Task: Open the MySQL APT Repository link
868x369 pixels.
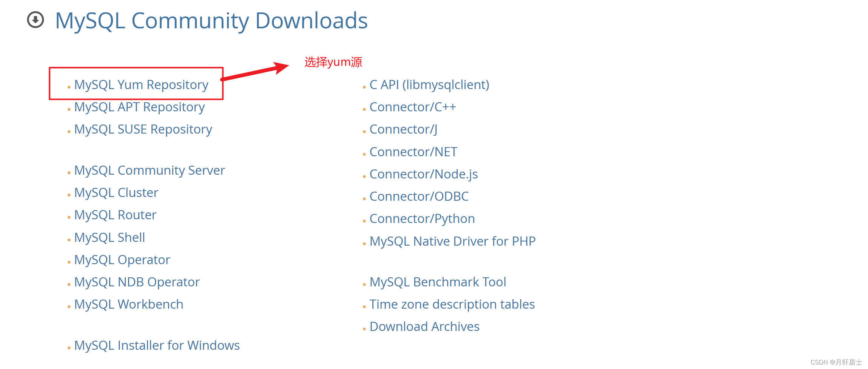Action: tap(139, 107)
